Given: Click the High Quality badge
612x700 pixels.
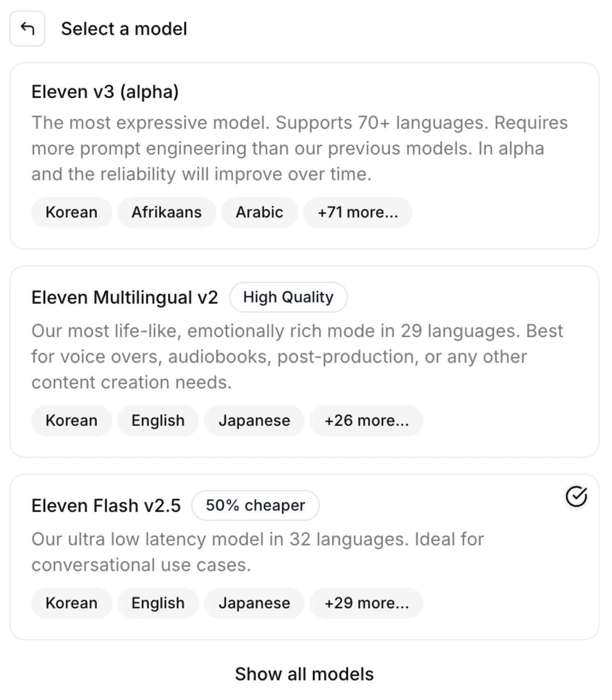Looking at the screenshot, I should click(x=288, y=297).
